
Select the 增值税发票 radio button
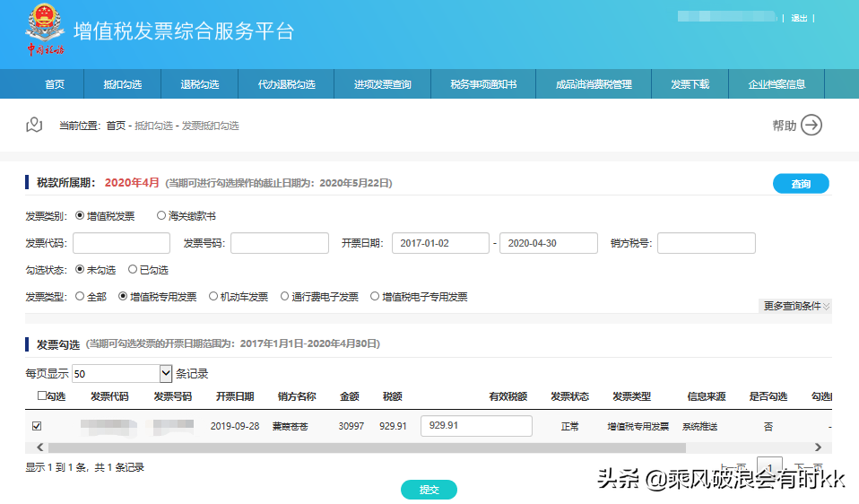[80, 215]
